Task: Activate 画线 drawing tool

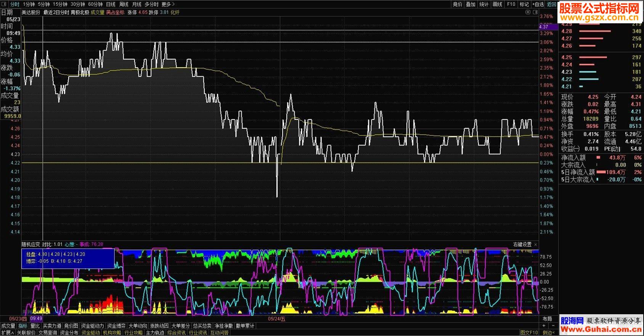Action: coord(497,4)
